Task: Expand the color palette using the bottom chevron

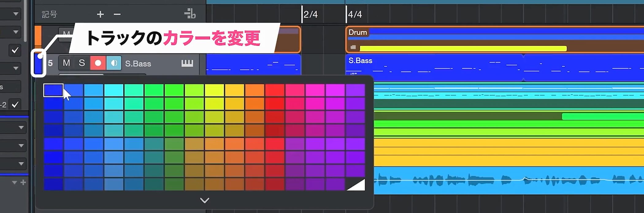Action: 205,200
